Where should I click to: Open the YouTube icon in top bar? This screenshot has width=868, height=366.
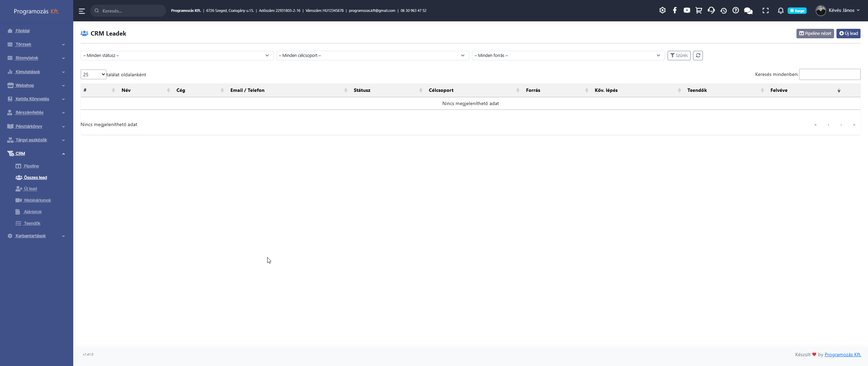tap(687, 11)
